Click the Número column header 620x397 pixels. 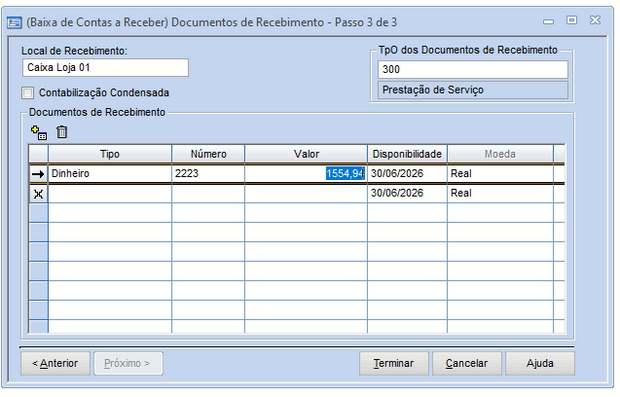[x=208, y=154]
